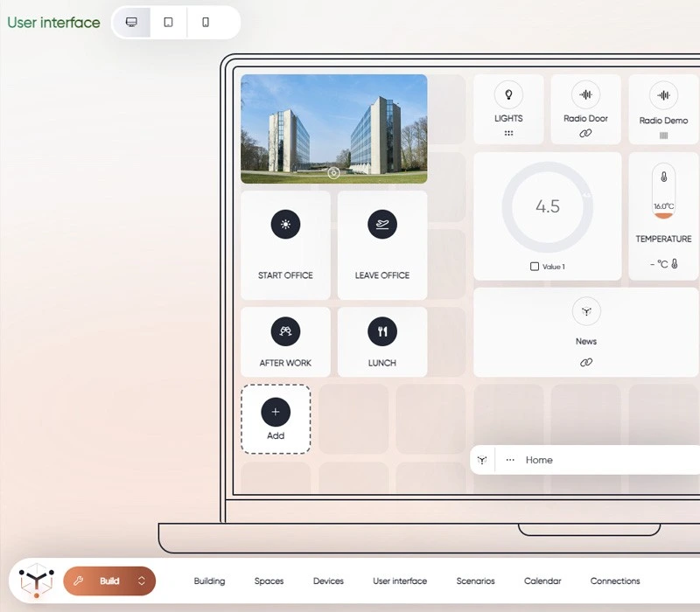Expand the Build mode selector chevrons
The image size is (700, 612).
pyautogui.click(x=142, y=581)
